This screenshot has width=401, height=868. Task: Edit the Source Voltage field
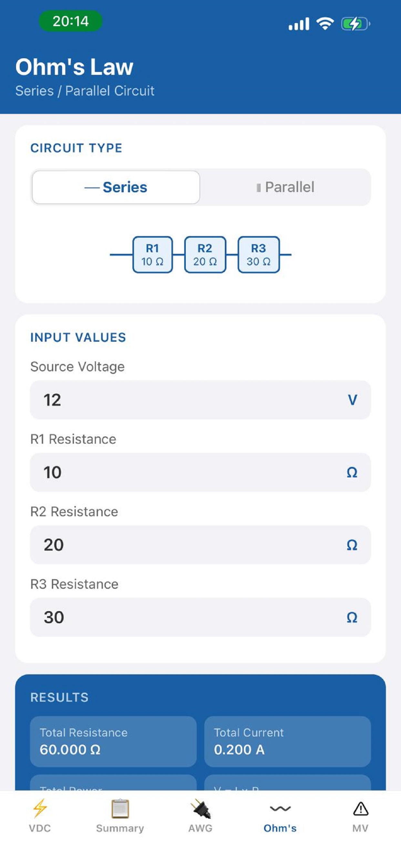[200, 400]
